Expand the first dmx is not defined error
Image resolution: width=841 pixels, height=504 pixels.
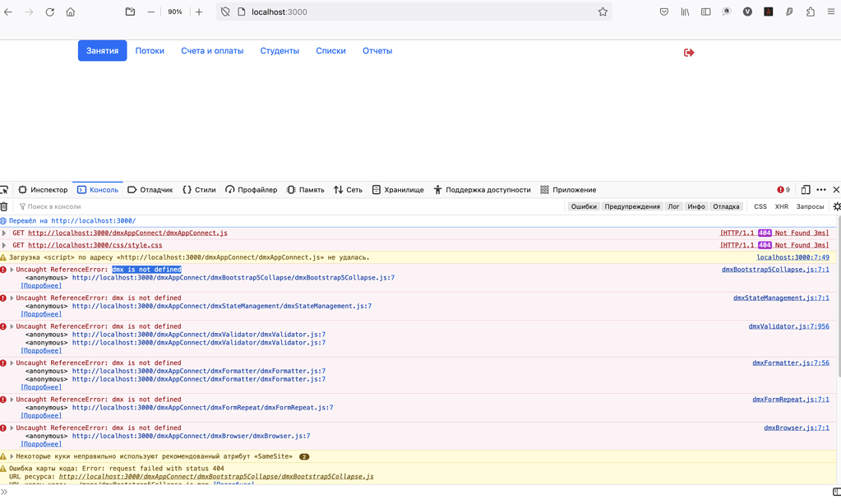[x=12, y=270]
